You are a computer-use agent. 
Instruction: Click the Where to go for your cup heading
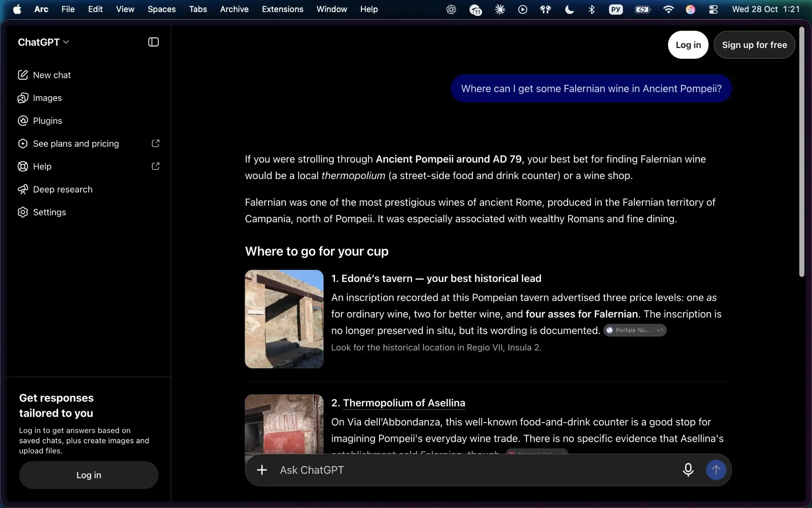click(316, 251)
